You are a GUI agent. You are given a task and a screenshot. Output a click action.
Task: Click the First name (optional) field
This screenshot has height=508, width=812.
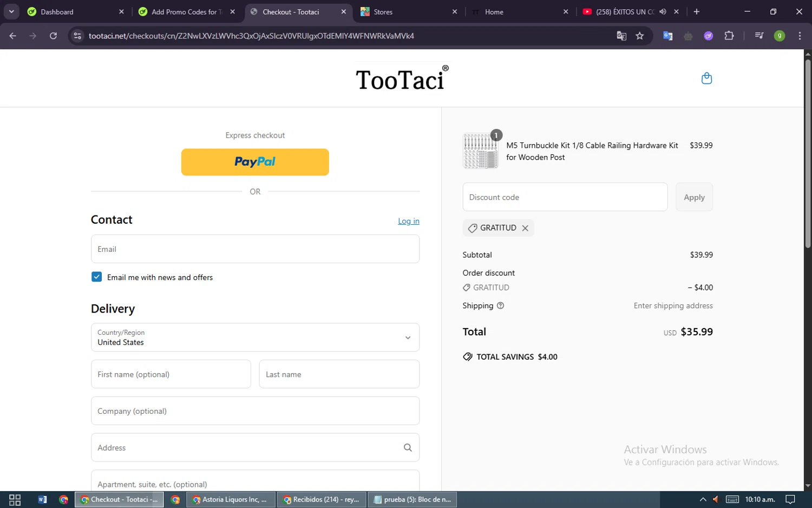171,374
